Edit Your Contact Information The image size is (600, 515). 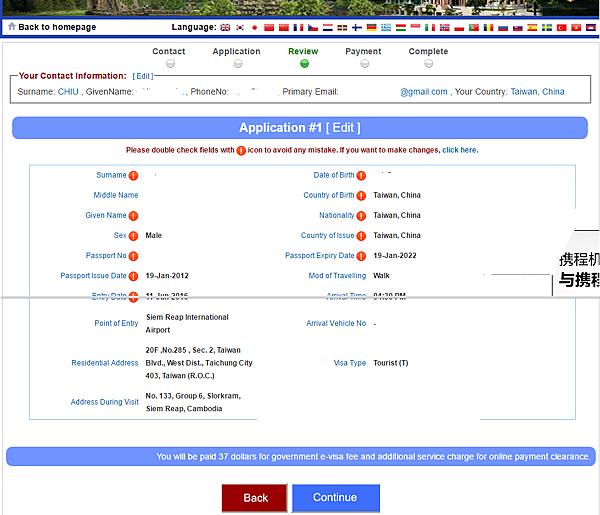pos(143,76)
